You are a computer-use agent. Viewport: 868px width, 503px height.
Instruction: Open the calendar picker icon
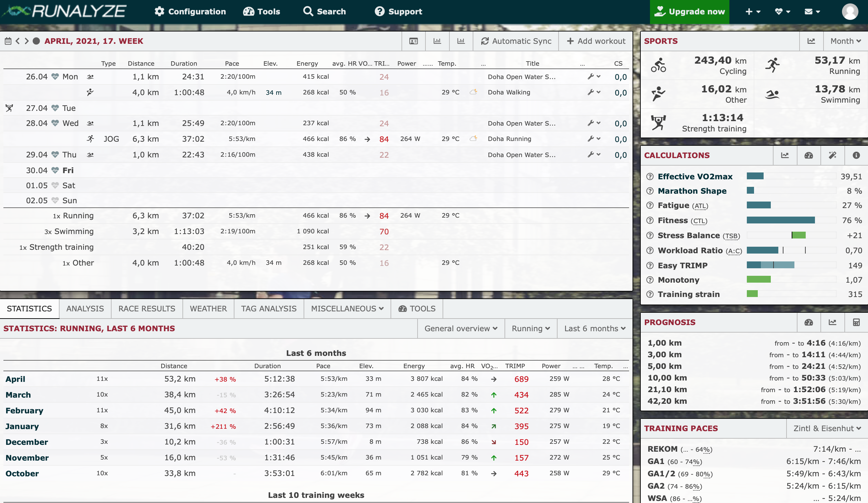(8, 41)
